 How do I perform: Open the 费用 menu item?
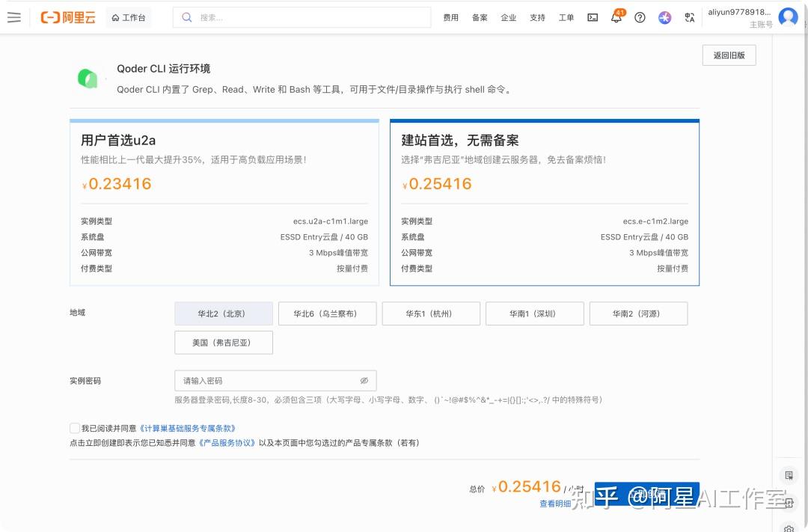tap(450, 17)
